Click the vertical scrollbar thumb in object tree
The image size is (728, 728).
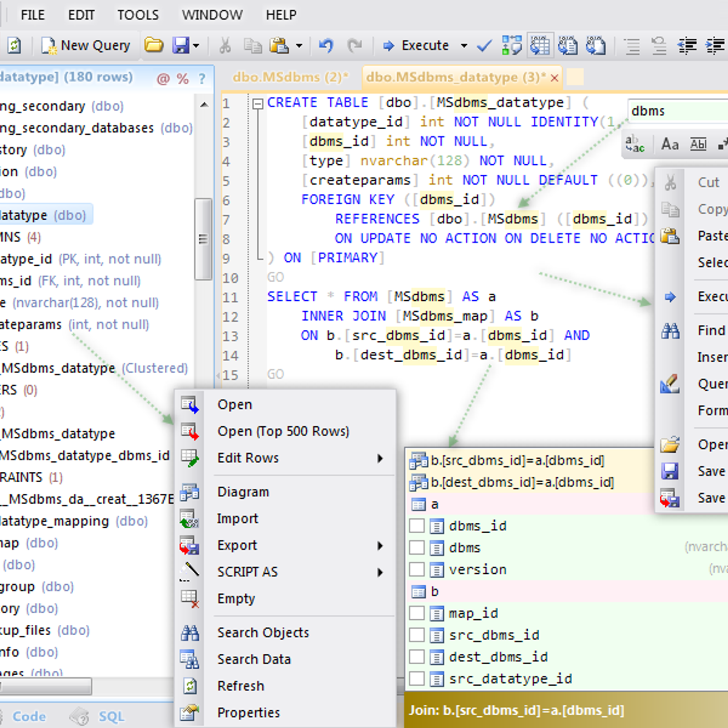coord(203,238)
